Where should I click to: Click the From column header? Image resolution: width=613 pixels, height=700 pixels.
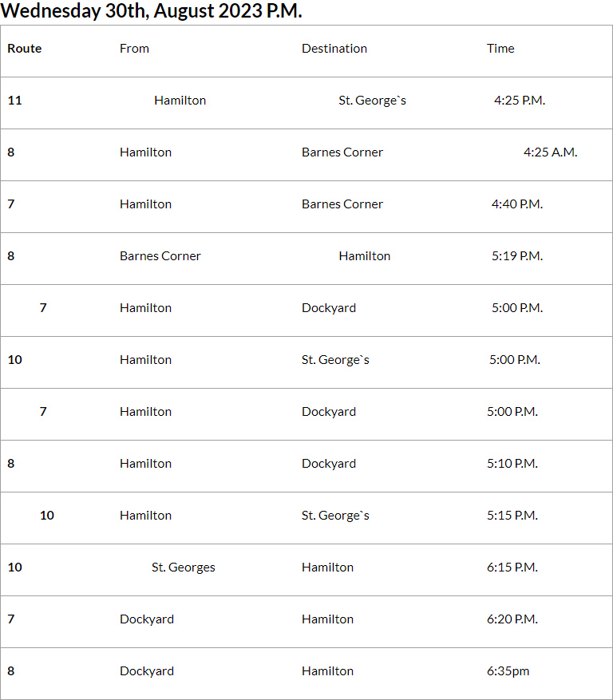pyautogui.click(x=134, y=49)
